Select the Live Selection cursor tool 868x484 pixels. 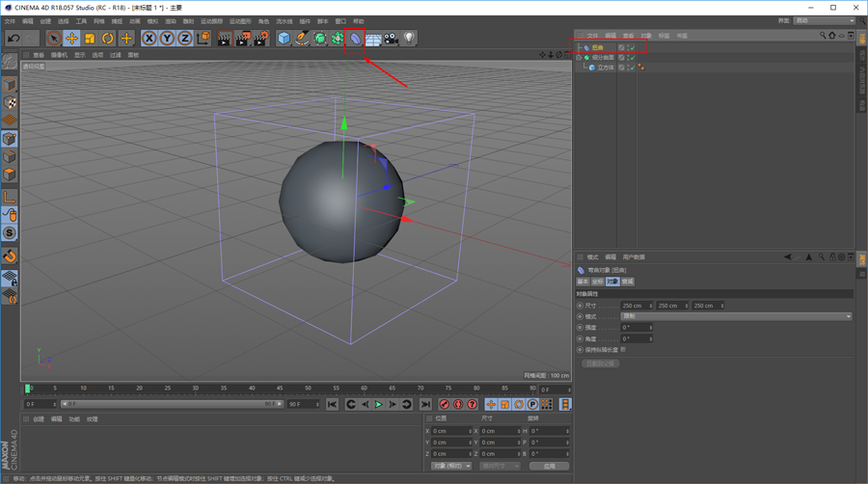(x=54, y=39)
